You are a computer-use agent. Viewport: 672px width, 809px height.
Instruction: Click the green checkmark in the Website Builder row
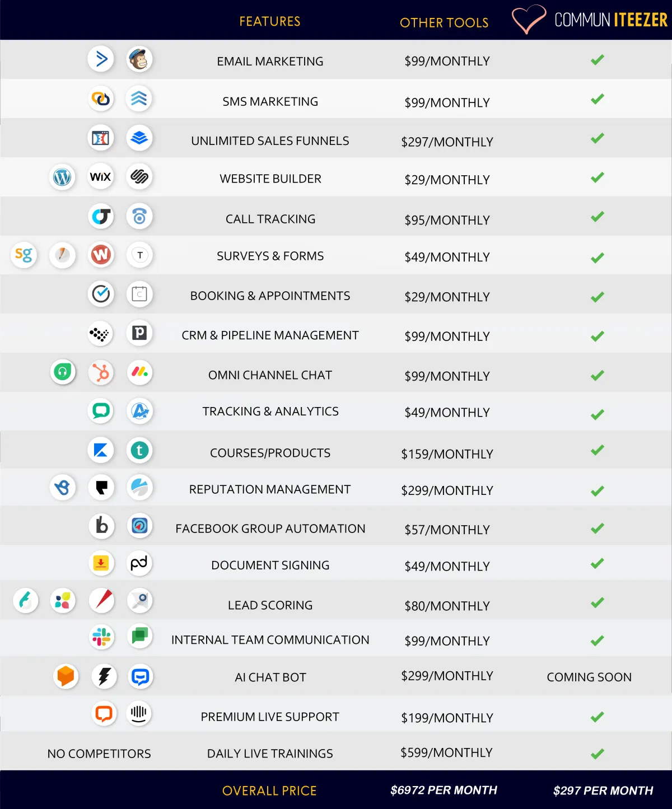point(598,177)
